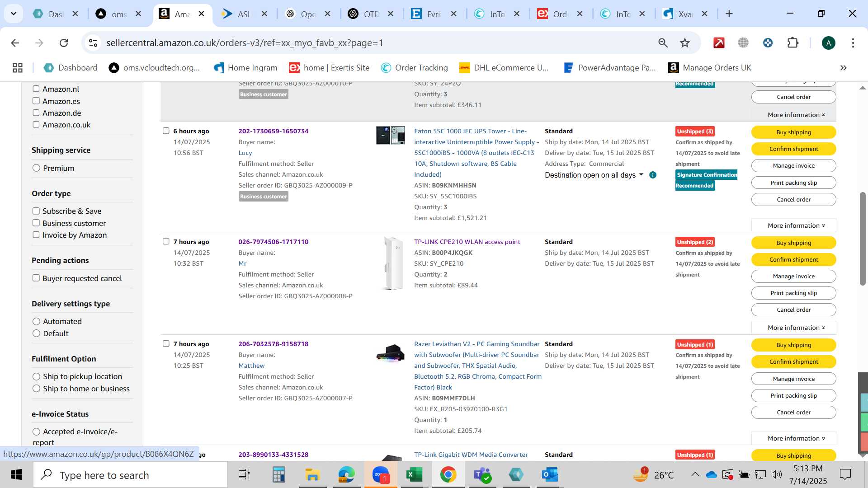Enable the Invoice by Amazon filter
Screen dimensions: 868x488
[36, 235]
